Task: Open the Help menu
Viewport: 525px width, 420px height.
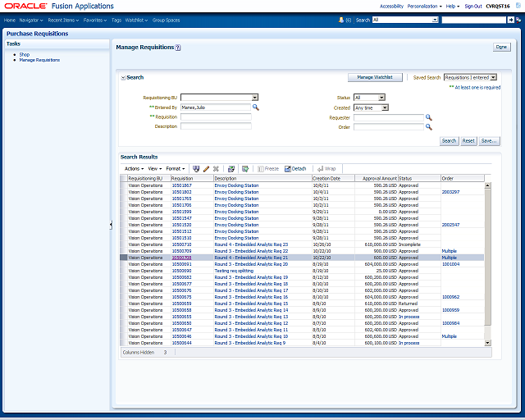Action: [x=452, y=6]
